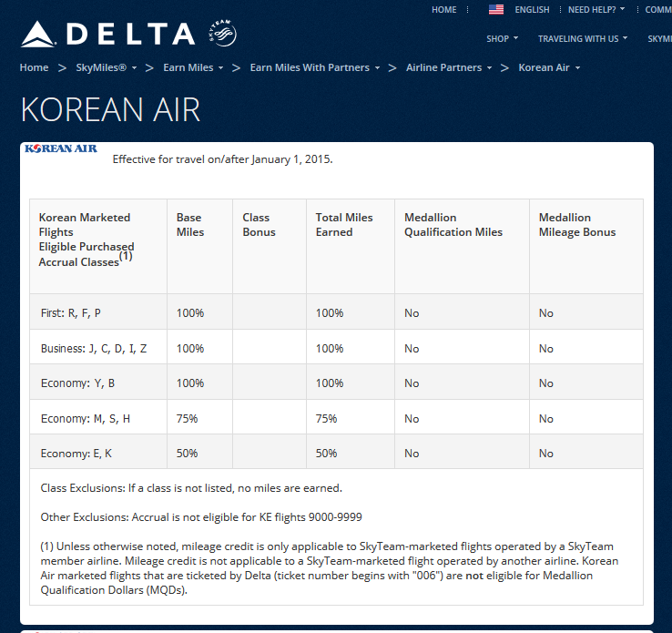Open the Shop menu

(502, 39)
